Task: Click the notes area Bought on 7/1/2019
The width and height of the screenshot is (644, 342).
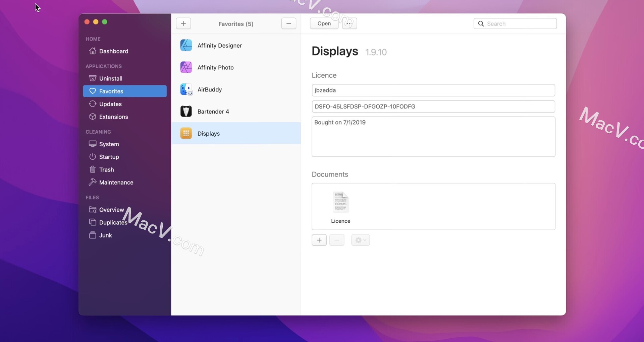Action: point(433,137)
